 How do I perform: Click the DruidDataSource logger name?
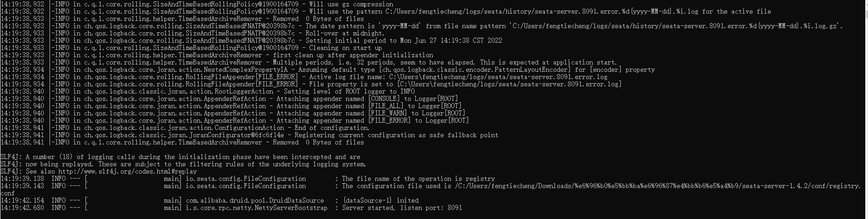(255, 200)
